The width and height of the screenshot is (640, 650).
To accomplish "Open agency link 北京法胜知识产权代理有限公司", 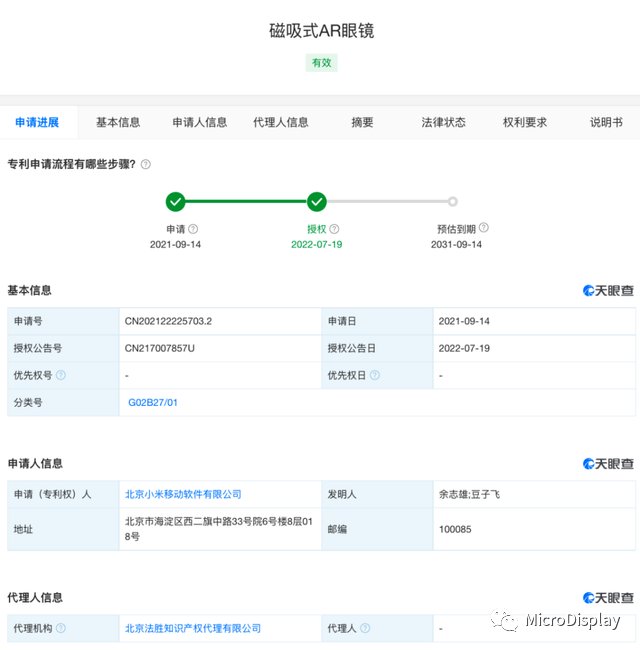I will (x=193, y=628).
